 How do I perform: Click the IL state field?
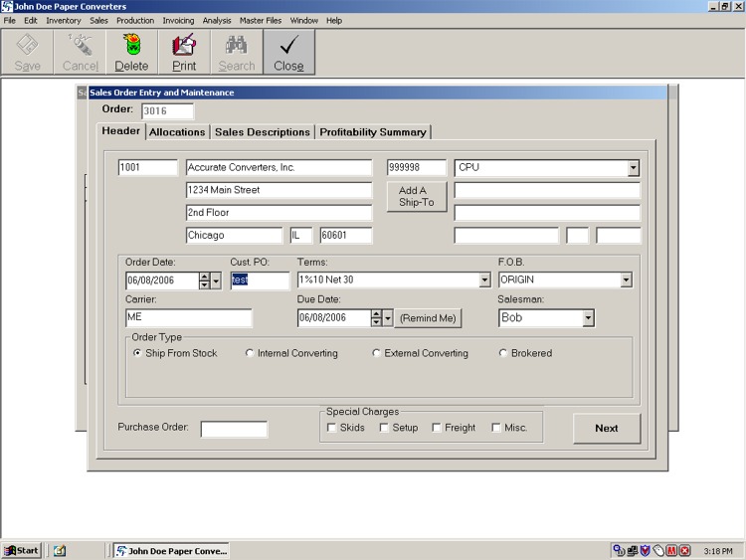coord(301,236)
